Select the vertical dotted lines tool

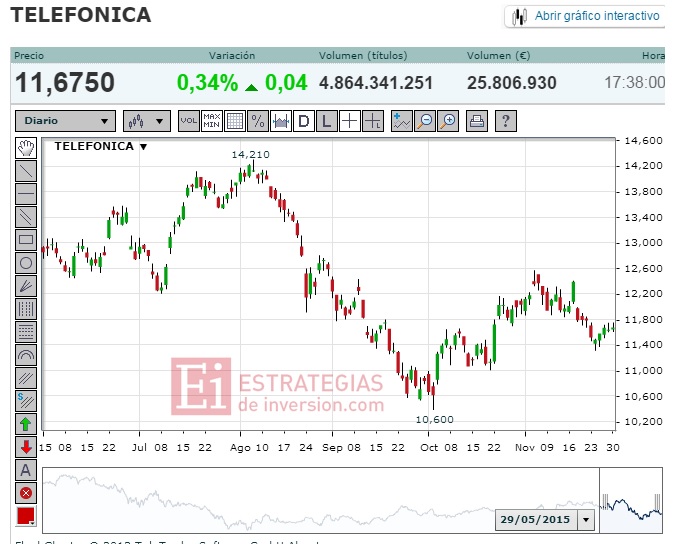[26, 309]
